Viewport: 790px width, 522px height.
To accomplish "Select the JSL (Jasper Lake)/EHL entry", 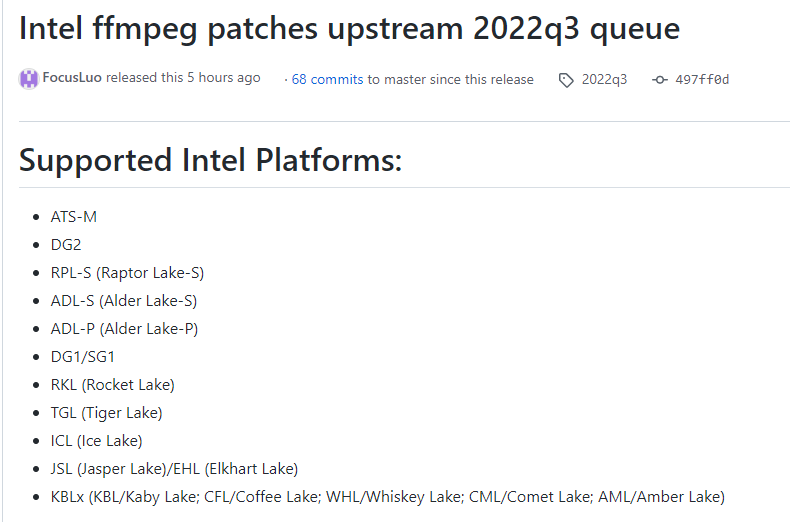I will point(174,469).
